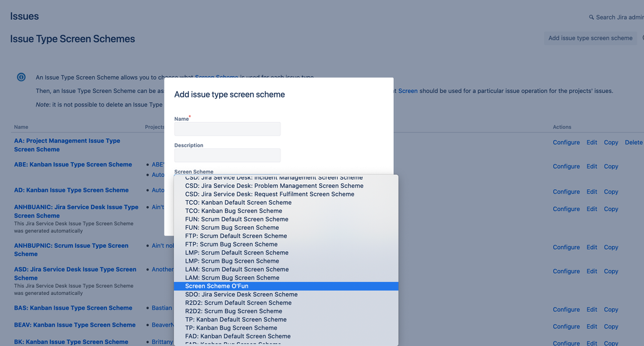Open BK: Kanban Issue Type Screen Scheme link
This screenshot has width=644, height=346.
(71, 342)
